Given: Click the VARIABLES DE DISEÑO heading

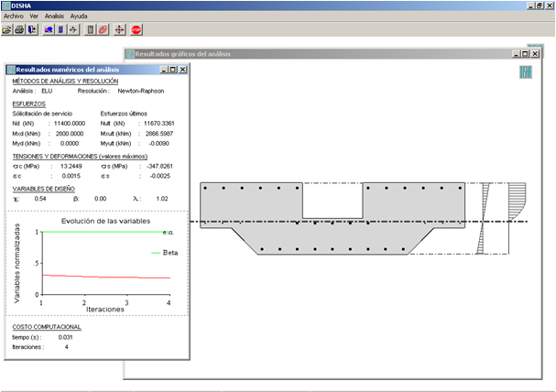Looking at the screenshot, I should (x=44, y=189).
